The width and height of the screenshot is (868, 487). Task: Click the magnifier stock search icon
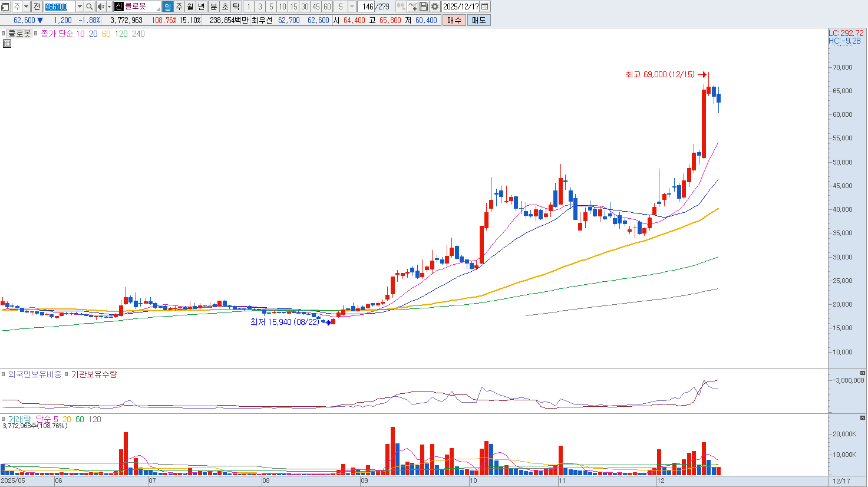tap(90, 6)
